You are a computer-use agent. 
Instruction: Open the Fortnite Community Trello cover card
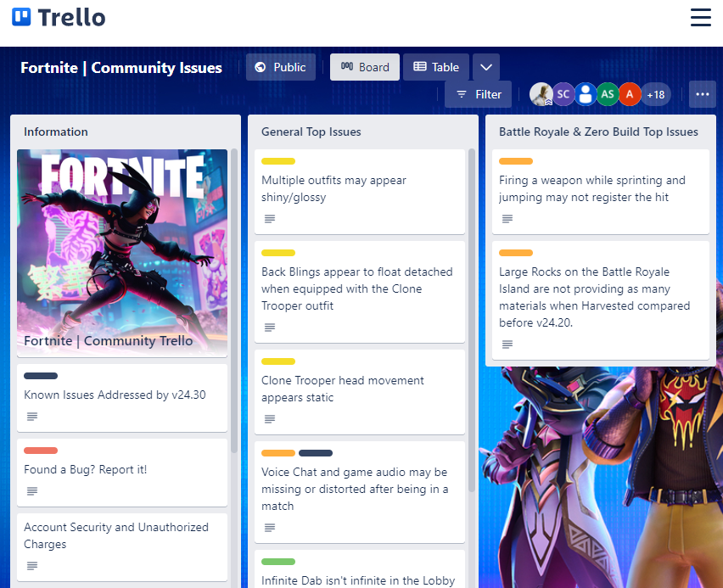(x=122, y=253)
